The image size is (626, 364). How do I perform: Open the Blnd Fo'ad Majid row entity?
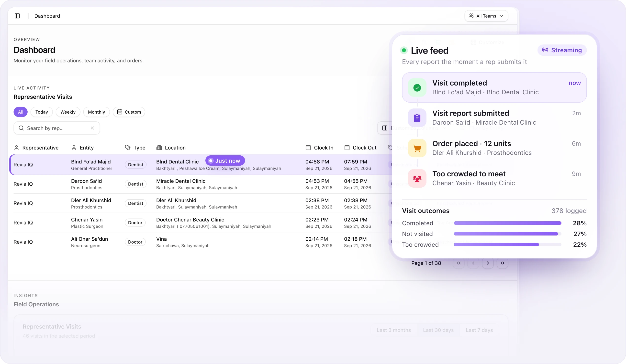(91, 162)
